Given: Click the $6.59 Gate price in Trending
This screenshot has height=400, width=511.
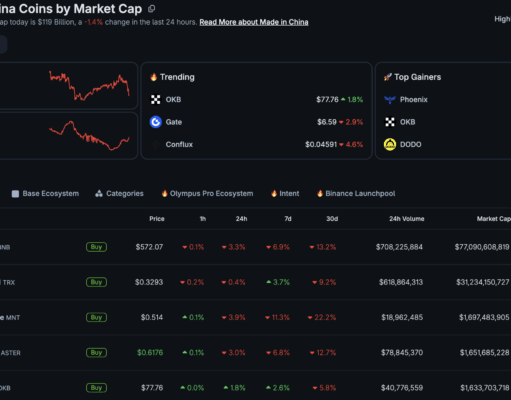Looking at the screenshot, I should [x=327, y=122].
